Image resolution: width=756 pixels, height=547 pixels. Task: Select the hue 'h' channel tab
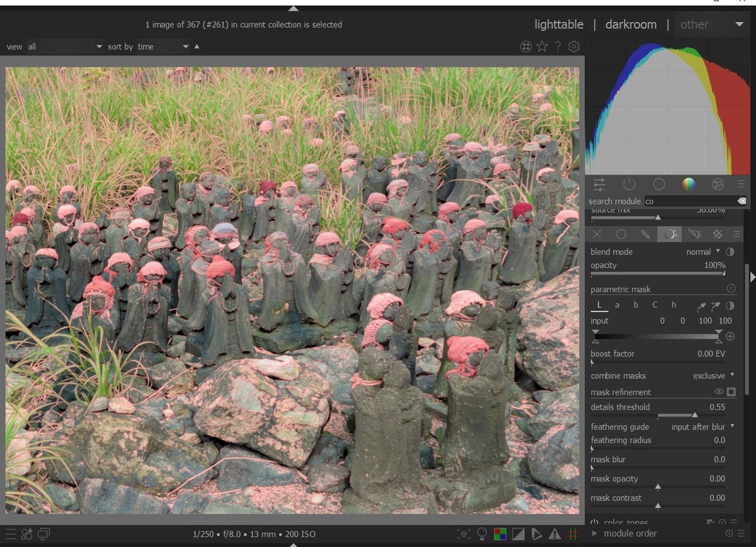click(x=673, y=305)
